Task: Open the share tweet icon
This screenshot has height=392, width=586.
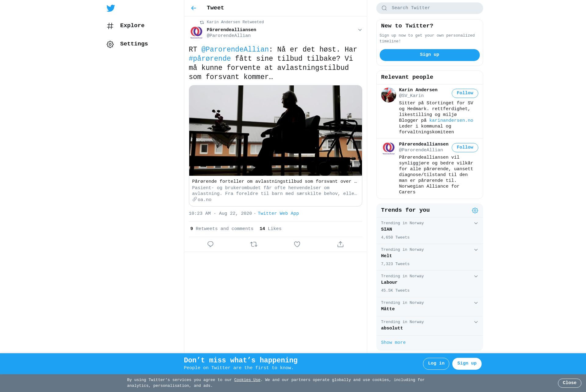Action: tap(340, 244)
